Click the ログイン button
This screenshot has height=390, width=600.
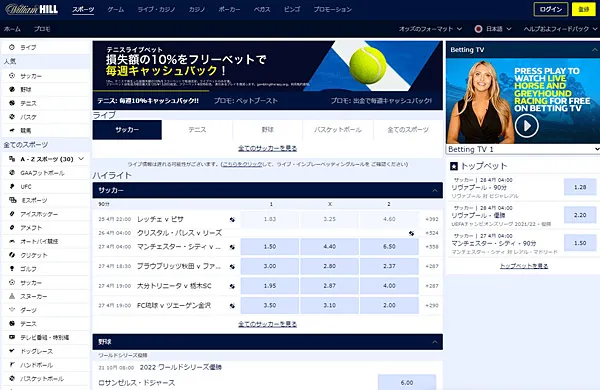tap(551, 9)
